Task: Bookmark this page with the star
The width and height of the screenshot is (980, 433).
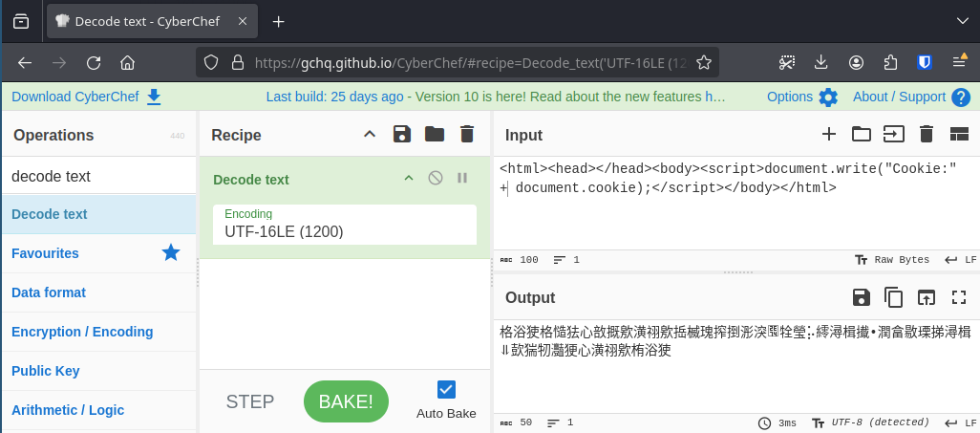Action: [704, 62]
